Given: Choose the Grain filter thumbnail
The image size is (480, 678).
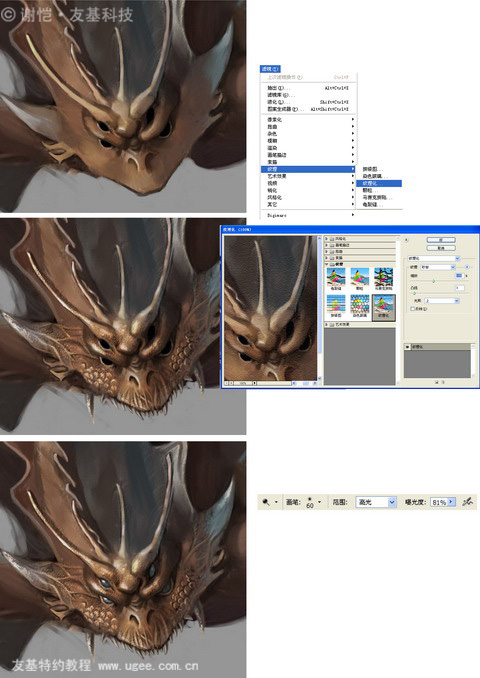Looking at the screenshot, I should [359, 279].
